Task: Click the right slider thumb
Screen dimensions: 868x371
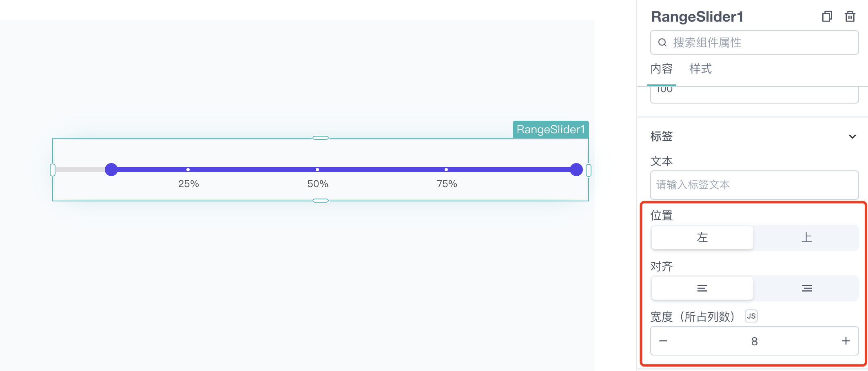Action: coord(576,170)
